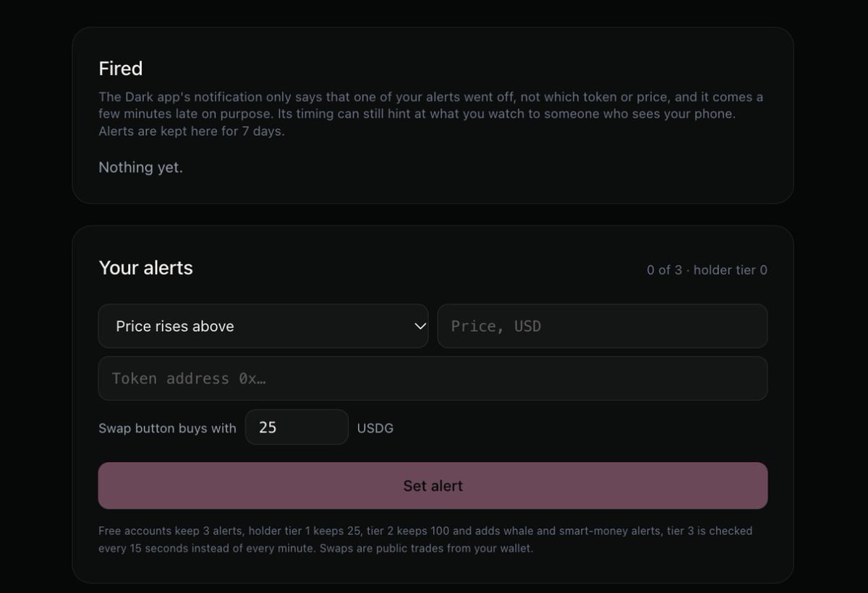Click the "Your alerts" section heading

pos(146,268)
